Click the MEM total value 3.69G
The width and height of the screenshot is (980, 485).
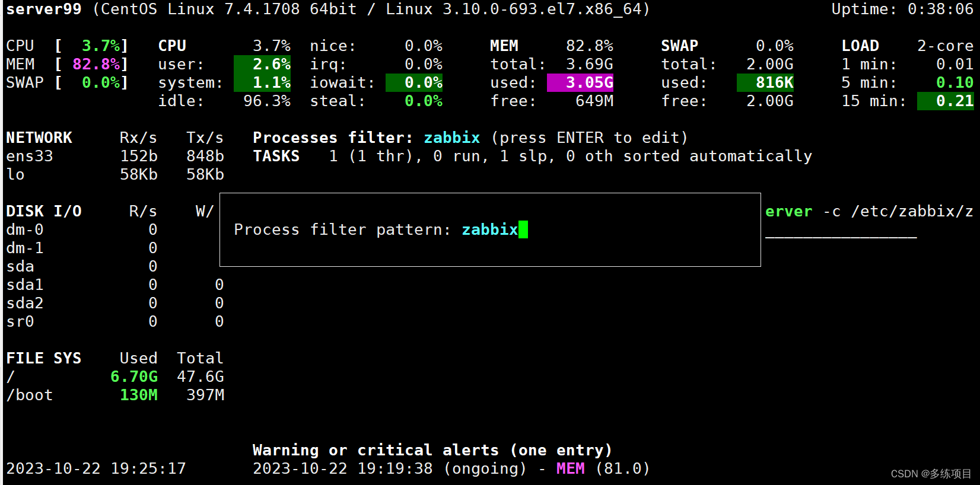590,64
